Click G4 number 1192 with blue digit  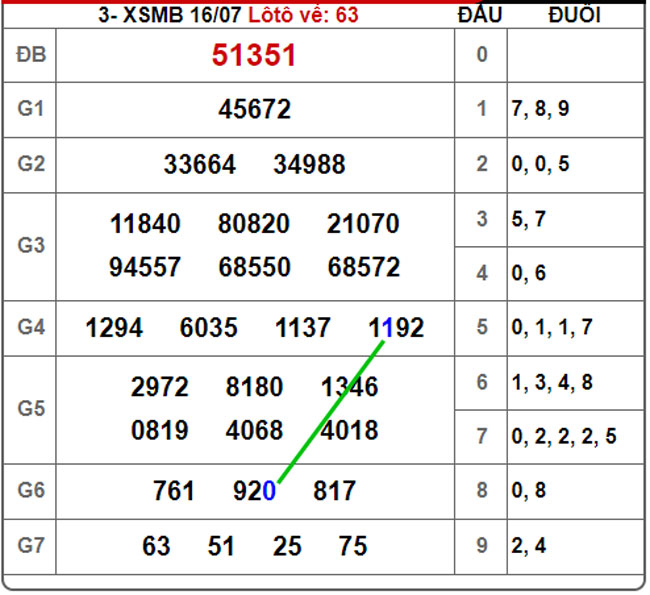[396, 327]
